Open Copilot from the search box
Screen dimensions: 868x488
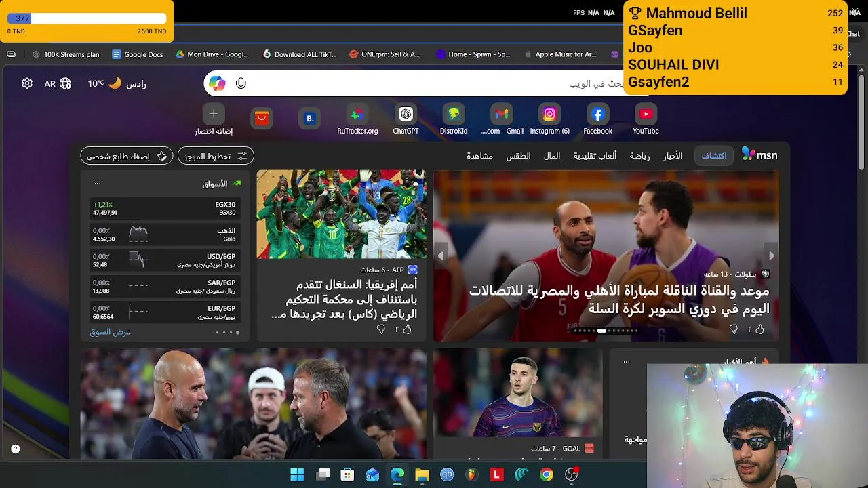(217, 83)
